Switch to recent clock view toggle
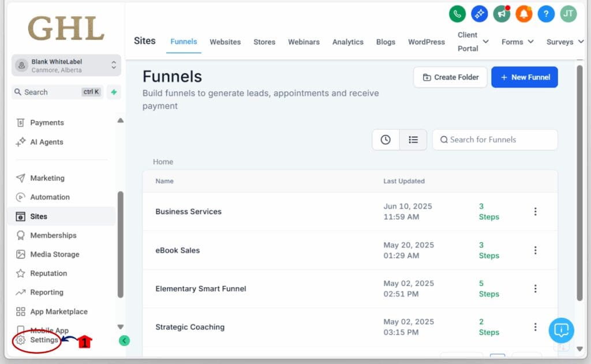This screenshot has width=591, height=364. [386, 140]
